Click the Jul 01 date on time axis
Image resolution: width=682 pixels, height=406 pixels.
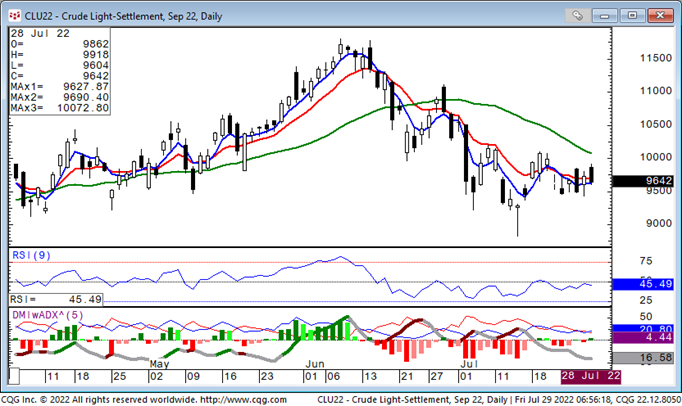point(465,376)
